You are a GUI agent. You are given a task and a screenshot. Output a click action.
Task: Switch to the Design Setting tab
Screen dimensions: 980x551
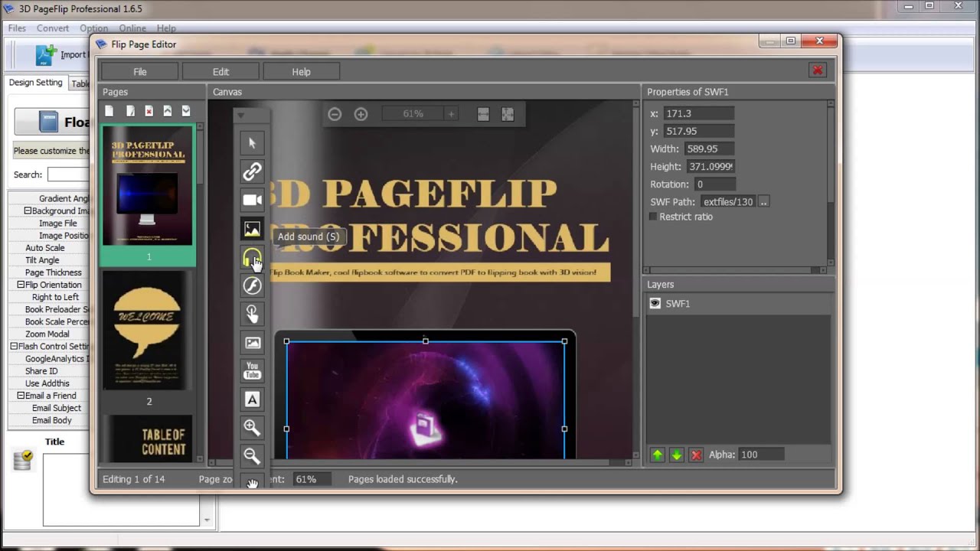(x=35, y=83)
